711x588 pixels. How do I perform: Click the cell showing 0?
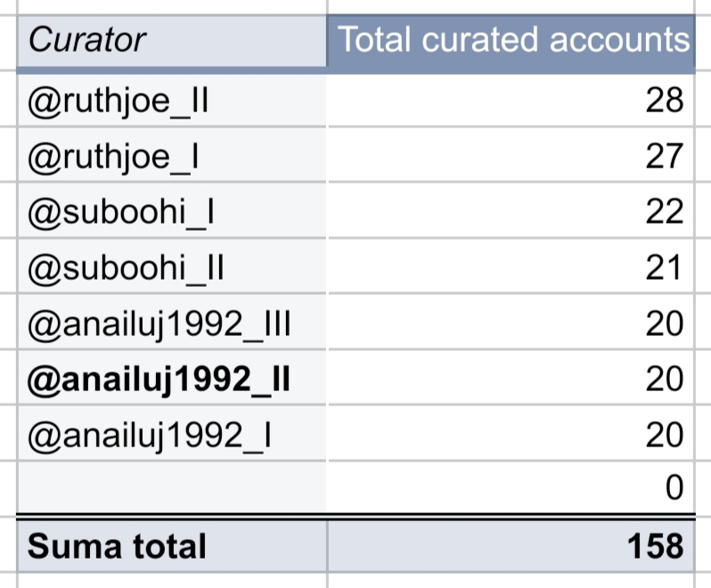pos(511,488)
